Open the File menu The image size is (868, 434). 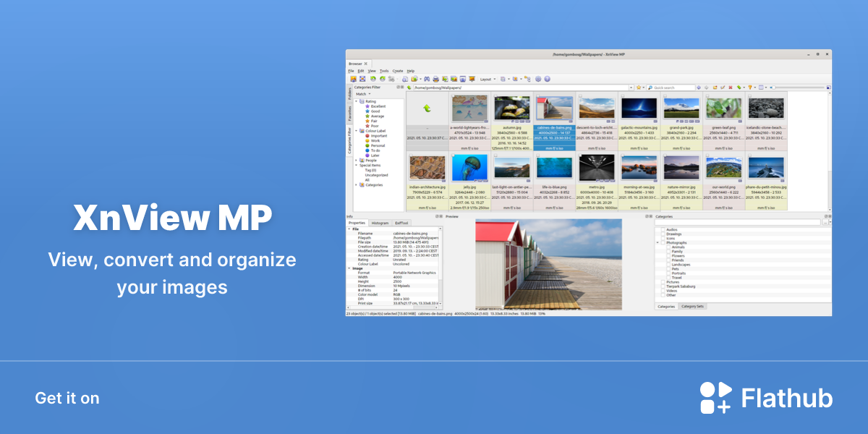pyautogui.click(x=351, y=71)
